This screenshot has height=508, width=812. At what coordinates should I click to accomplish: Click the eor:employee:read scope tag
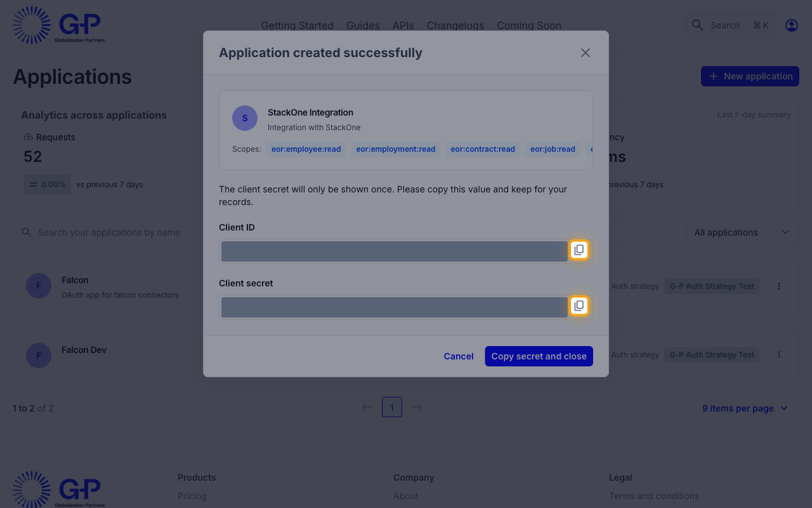(306, 149)
